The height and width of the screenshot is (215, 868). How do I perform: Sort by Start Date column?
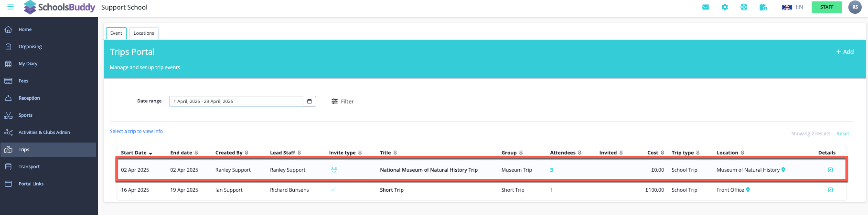(x=136, y=153)
